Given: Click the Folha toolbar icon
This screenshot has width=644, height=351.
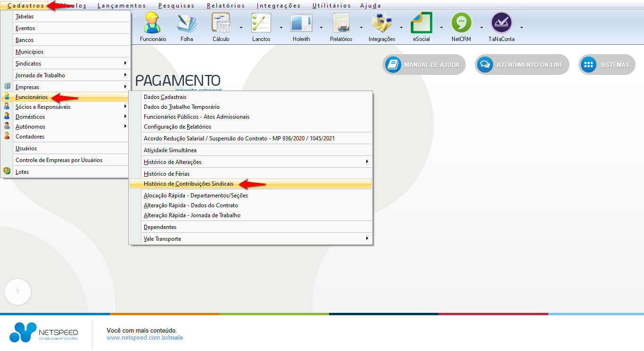Looking at the screenshot, I should pos(187,26).
